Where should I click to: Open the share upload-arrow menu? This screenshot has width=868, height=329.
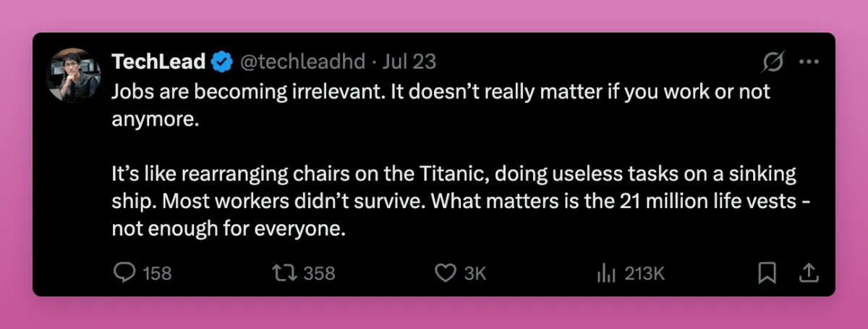pos(808,272)
